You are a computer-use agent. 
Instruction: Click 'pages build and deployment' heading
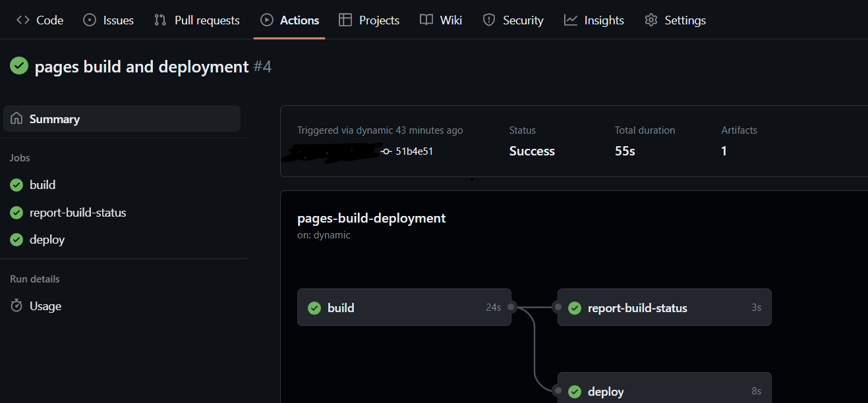pyautogui.click(x=142, y=67)
